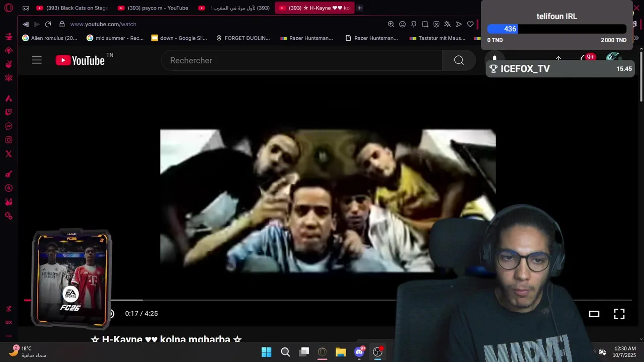Open Windows taskbar search
Image resolution: width=644 pixels, height=362 pixels.
(x=285, y=352)
